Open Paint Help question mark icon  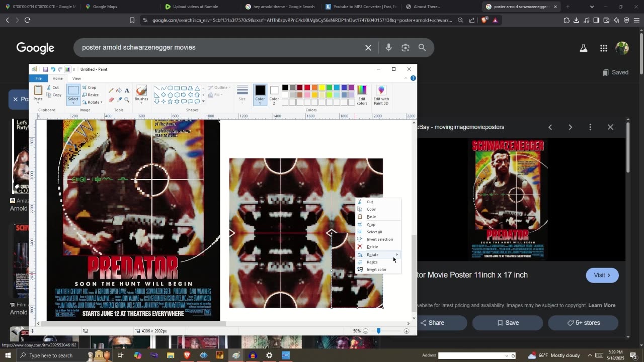click(x=413, y=78)
